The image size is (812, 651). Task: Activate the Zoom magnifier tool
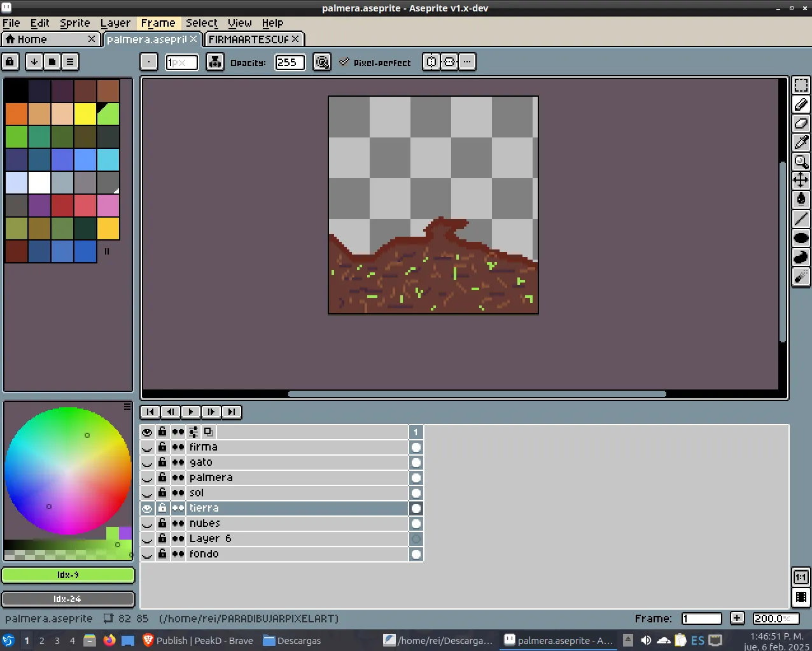801,162
